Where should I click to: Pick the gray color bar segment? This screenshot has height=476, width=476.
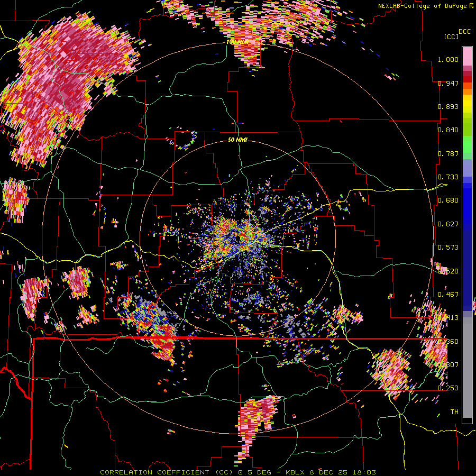click(467, 368)
